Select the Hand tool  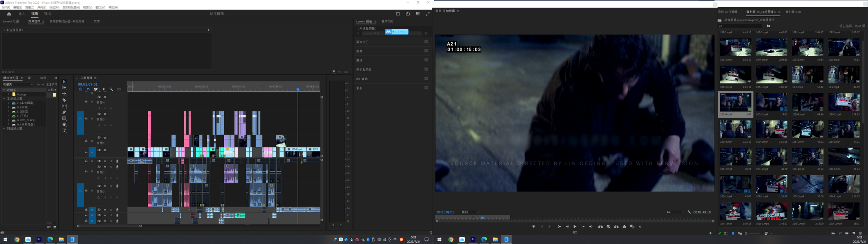point(64,124)
